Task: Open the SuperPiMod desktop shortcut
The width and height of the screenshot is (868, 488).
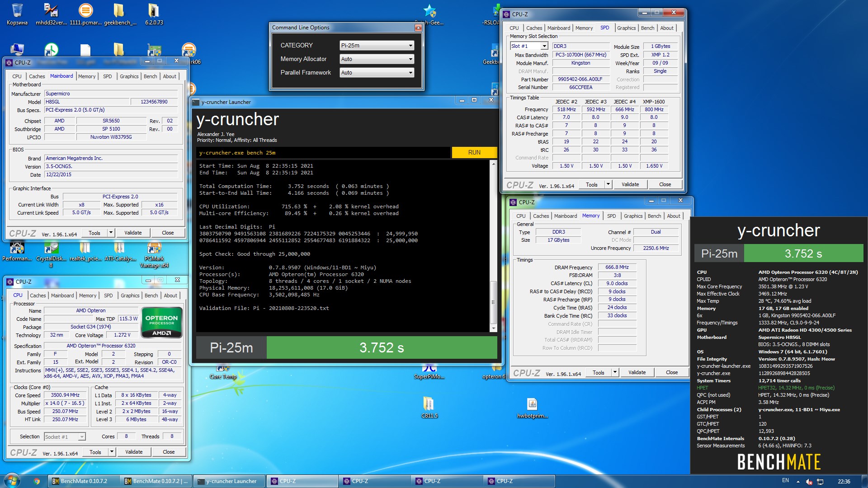Action: point(429,372)
